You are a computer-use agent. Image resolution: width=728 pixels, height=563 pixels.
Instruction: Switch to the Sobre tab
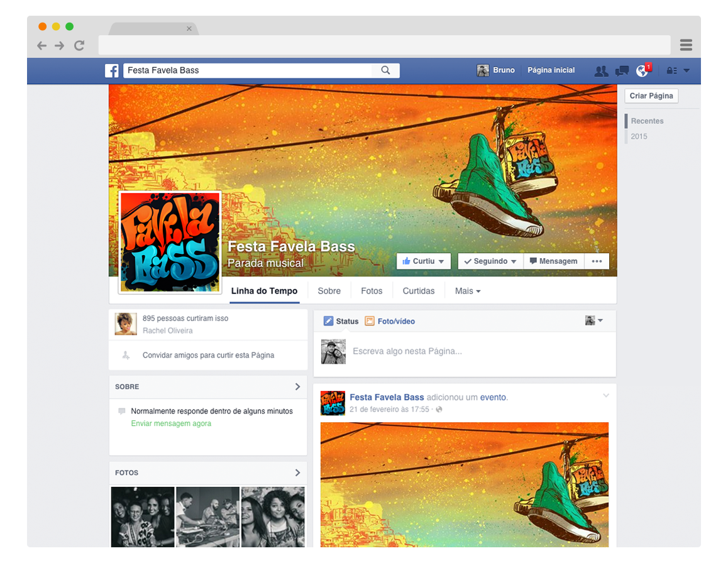tap(329, 291)
